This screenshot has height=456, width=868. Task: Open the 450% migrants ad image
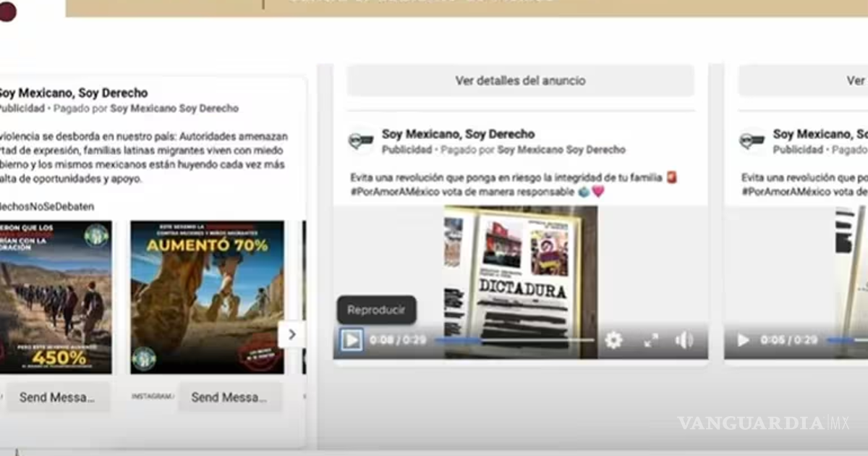click(54, 297)
